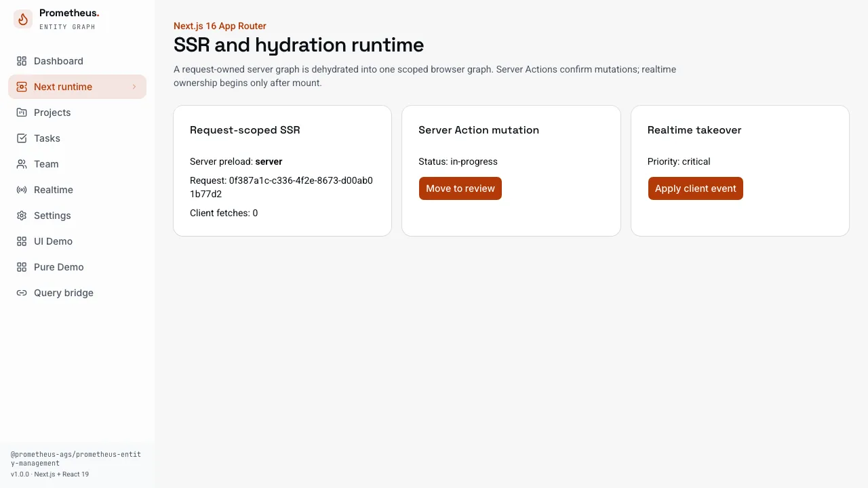Expand the Next runtime chevron arrow

coord(134,87)
